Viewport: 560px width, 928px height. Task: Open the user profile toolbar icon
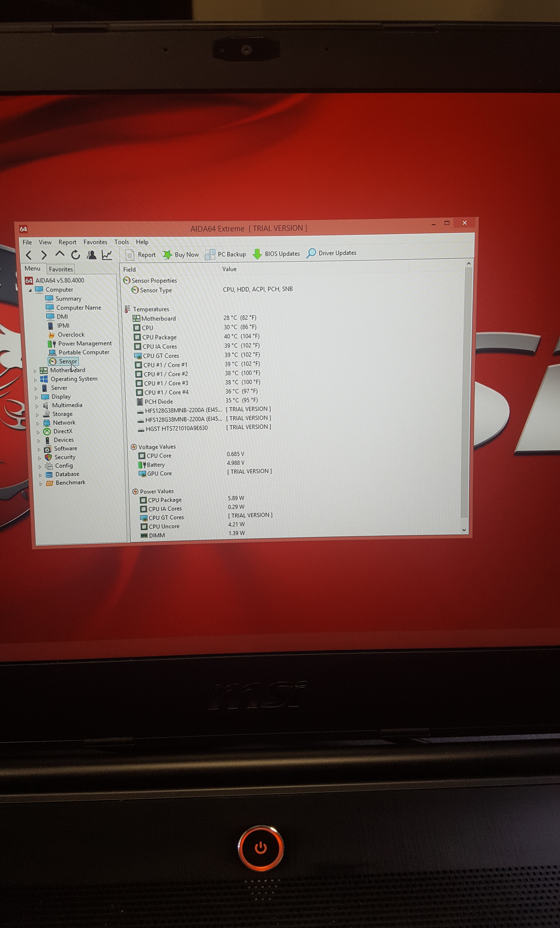[91, 255]
